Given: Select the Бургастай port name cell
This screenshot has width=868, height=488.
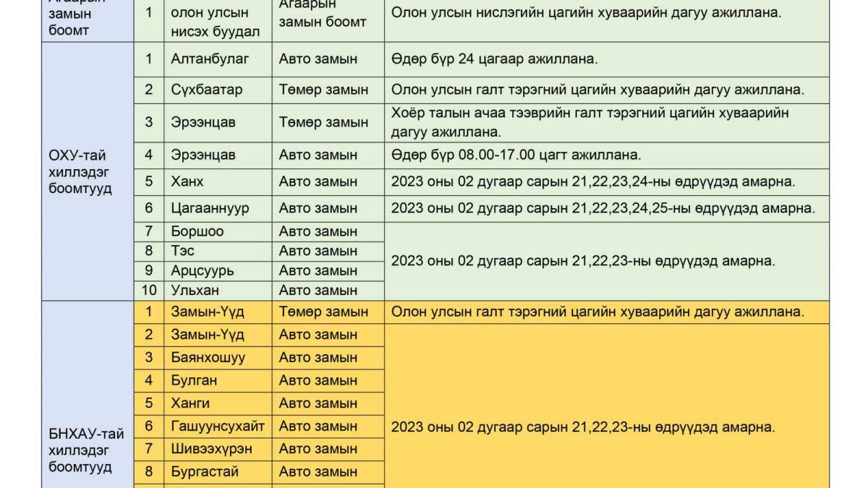Looking at the screenshot, I should (204, 471).
